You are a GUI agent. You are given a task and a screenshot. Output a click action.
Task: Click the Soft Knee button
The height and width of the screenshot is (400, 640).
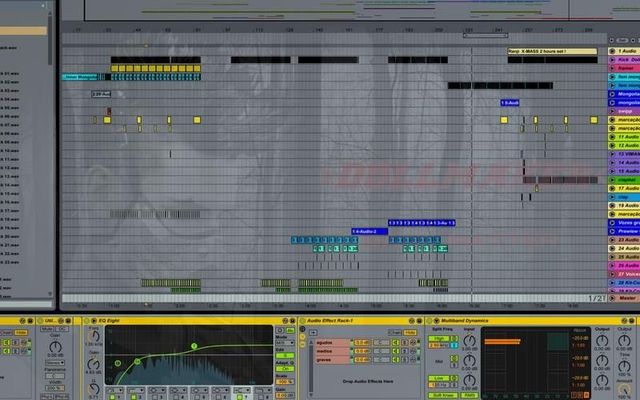(x=442, y=395)
